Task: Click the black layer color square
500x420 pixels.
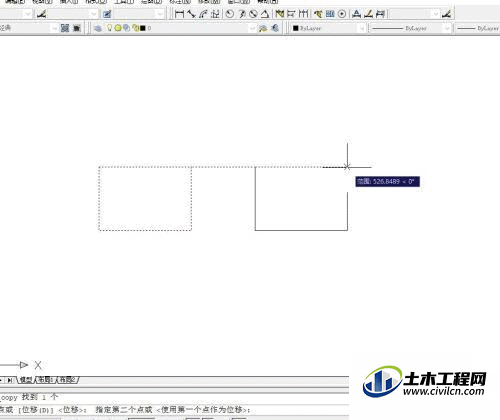Action: (143, 28)
